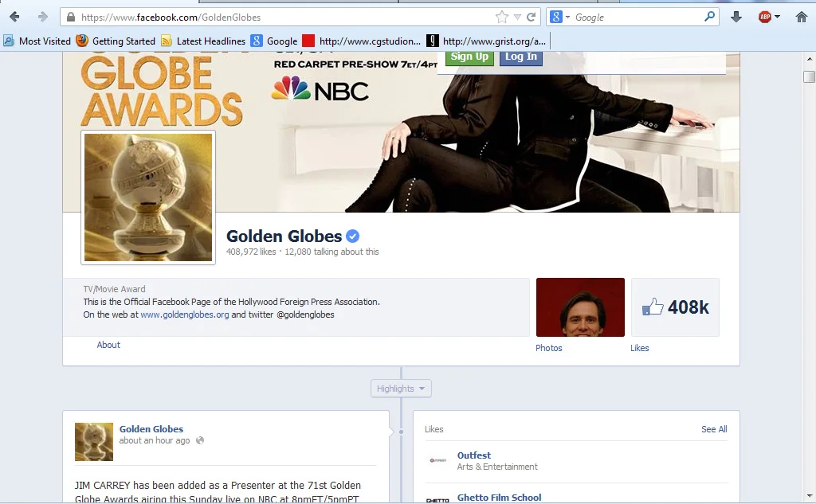Click the public globe privacy icon
Viewport: 816px width, 504px height.
click(x=200, y=440)
